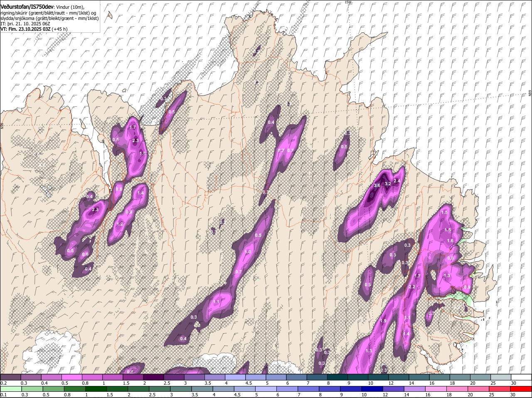This screenshot has height=398, width=532.
Task: Click the upper legend swatch starting at 8
Action: [337, 377]
